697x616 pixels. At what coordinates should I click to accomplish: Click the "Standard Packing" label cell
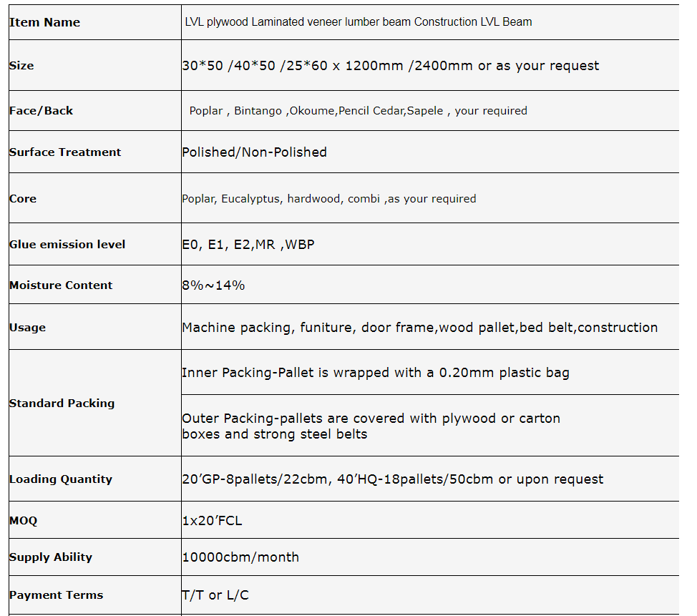(x=62, y=404)
